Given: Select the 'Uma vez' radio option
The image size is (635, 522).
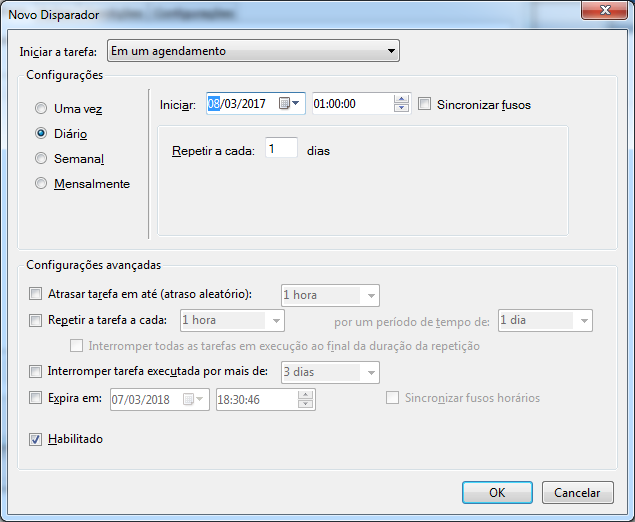Looking at the screenshot, I should (41, 108).
